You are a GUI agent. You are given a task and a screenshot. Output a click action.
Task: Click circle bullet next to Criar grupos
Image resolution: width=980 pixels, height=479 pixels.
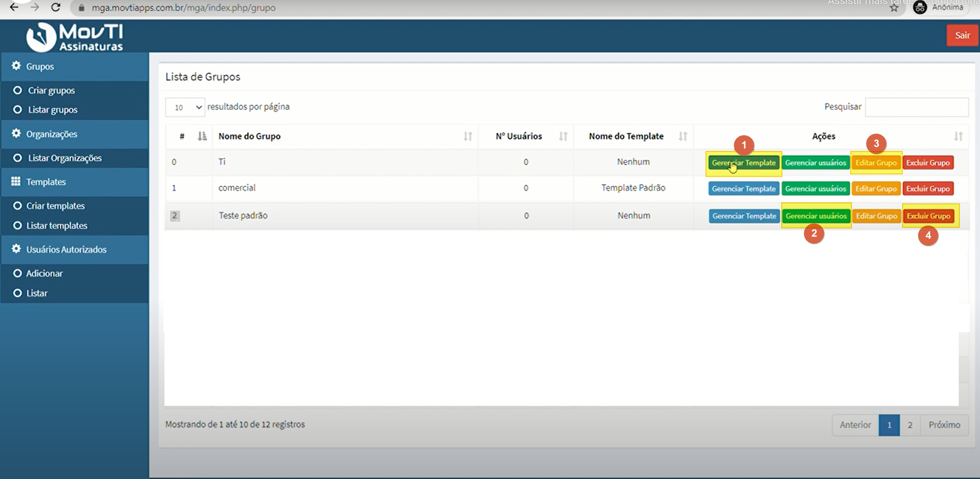click(18, 90)
